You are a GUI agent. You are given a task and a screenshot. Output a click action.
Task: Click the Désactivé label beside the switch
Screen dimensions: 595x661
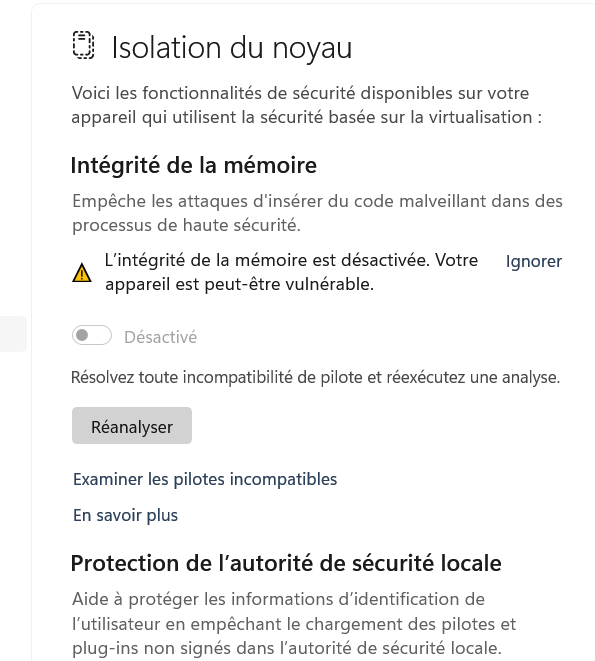160,337
